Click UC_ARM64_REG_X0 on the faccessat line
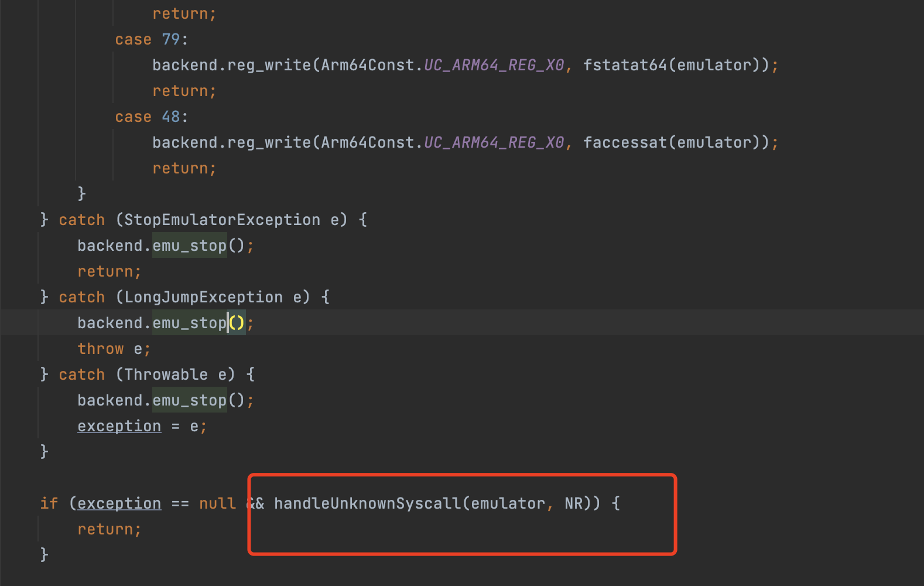924x586 pixels. (x=494, y=142)
